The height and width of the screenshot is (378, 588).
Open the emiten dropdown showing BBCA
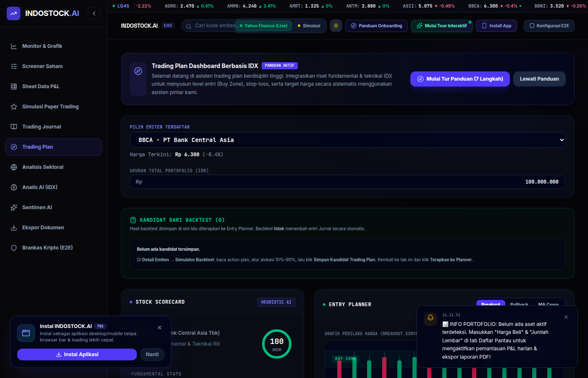(348, 140)
